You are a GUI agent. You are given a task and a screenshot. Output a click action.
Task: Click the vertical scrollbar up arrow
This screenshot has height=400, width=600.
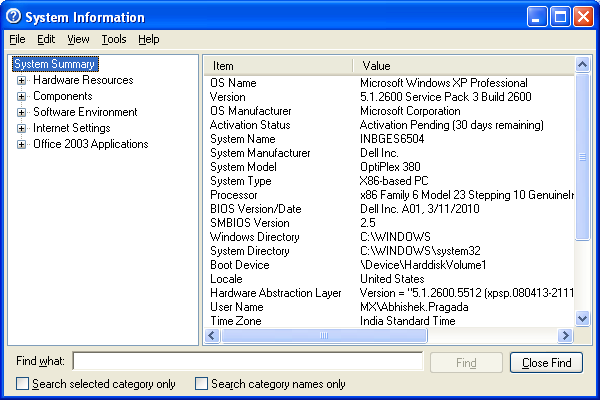(x=582, y=64)
